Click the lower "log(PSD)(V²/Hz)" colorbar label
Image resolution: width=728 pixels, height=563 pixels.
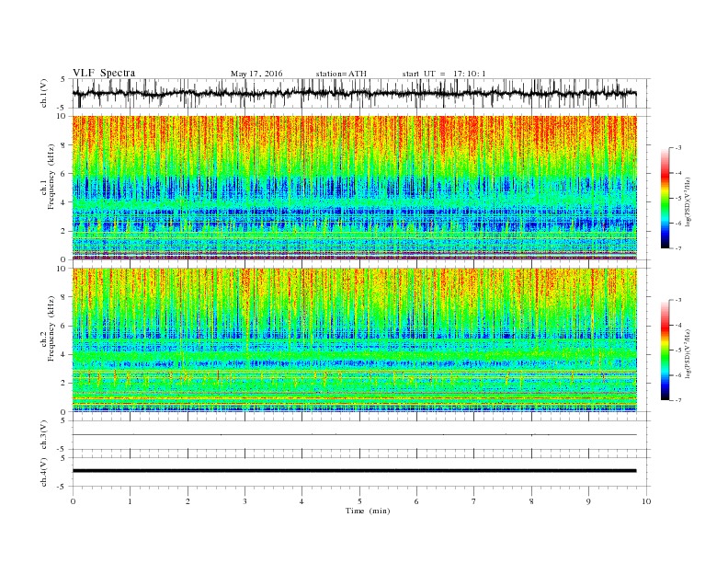[688, 353]
